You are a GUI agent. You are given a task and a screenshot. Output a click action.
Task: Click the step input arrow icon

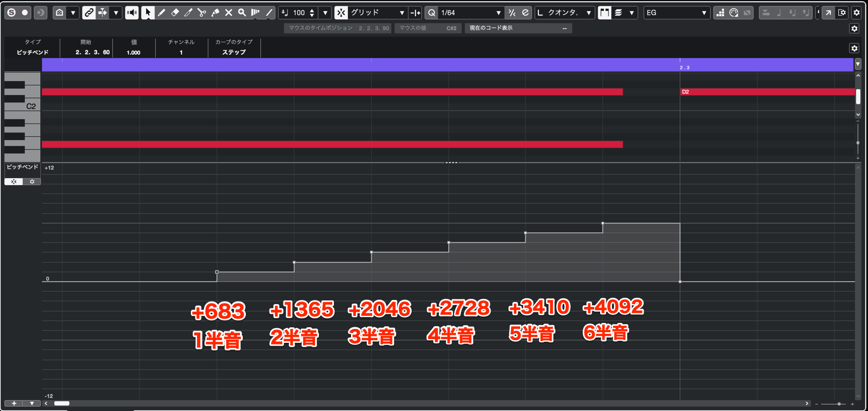click(766, 12)
